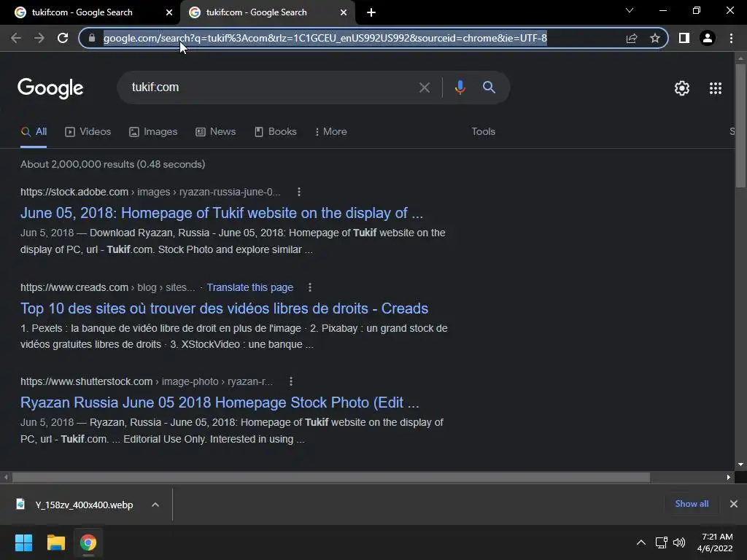Close the downloads bar
This screenshot has height=560, width=747.
734,504
